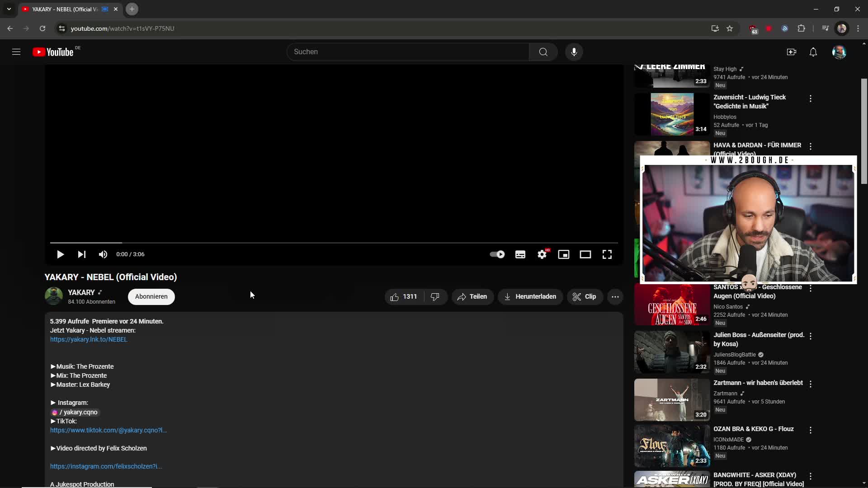Reload the page
This screenshot has height=488, width=868.
(42, 28)
